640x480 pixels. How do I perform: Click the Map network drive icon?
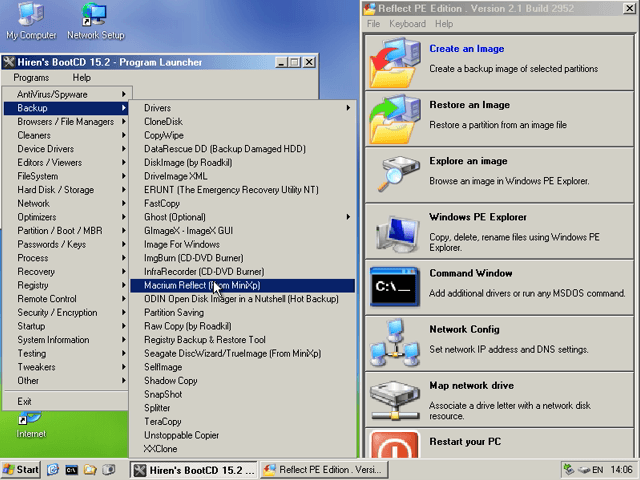click(395, 401)
